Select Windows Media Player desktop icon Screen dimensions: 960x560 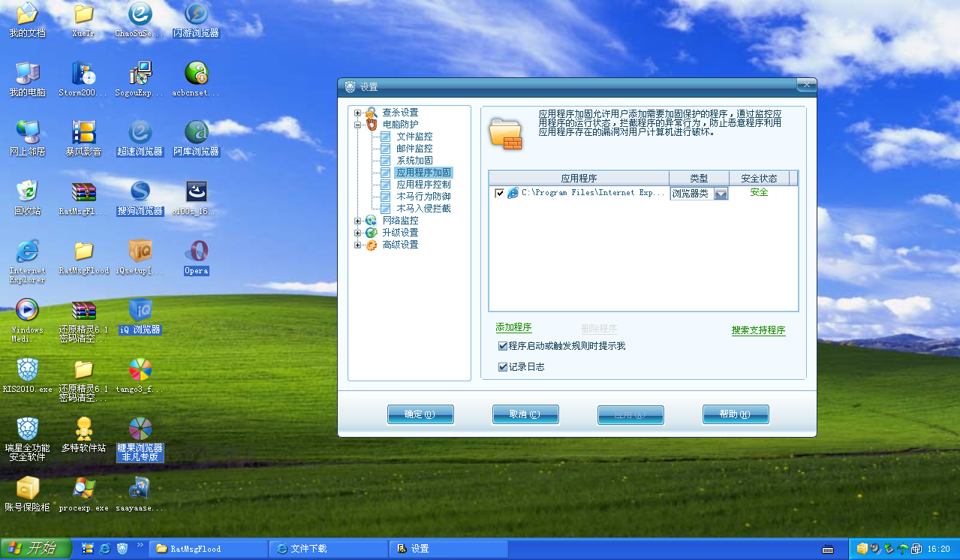(x=27, y=321)
